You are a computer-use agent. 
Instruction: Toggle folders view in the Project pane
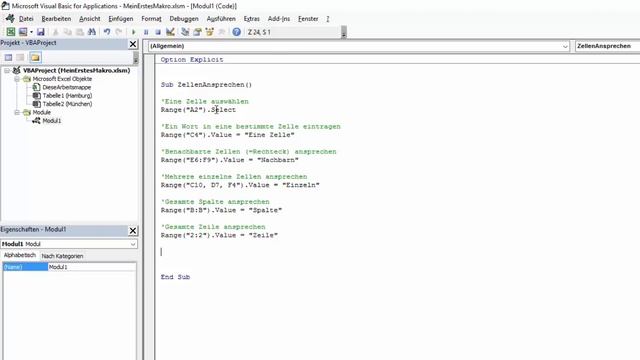[x=35, y=58]
